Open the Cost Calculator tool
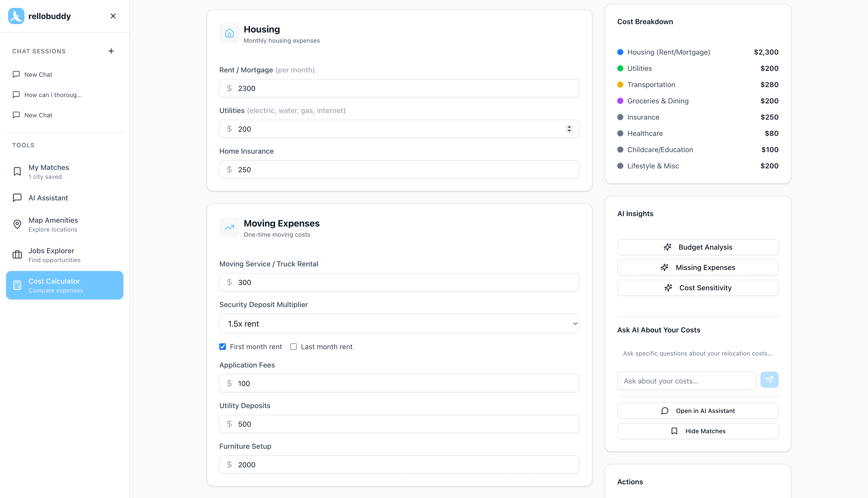The height and width of the screenshot is (498, 868). click(64, 285)
